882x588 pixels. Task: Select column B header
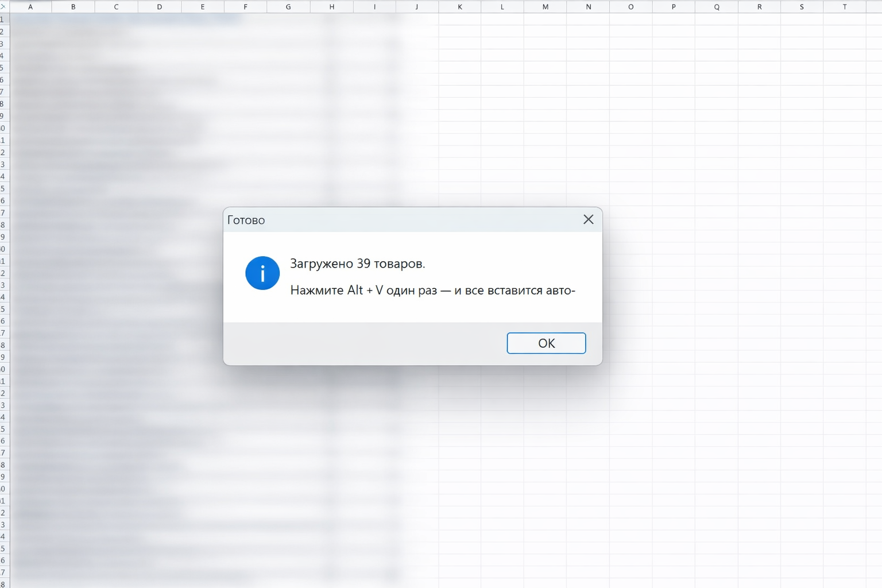73,7
